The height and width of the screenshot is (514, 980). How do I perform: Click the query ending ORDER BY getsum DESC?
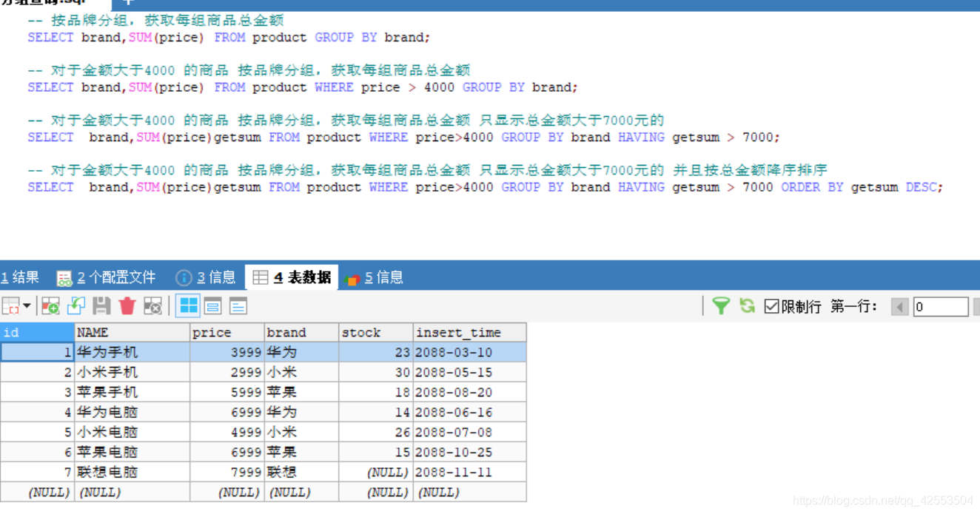(x=485, y=187)
